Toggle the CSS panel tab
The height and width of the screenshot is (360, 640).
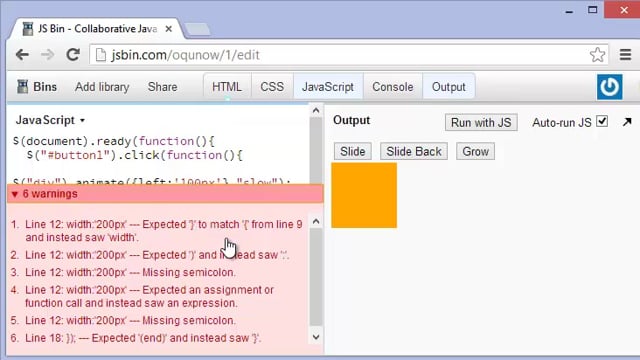click(272, 87)
